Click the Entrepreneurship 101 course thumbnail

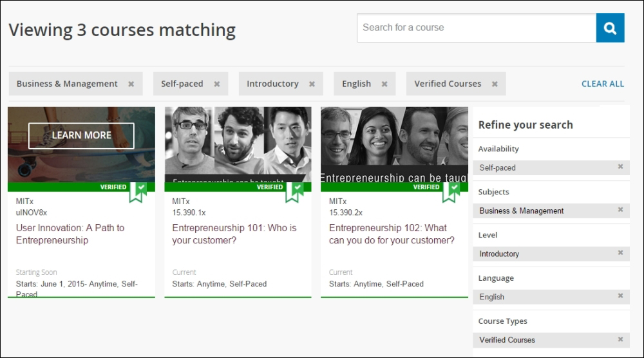(238, 144)
